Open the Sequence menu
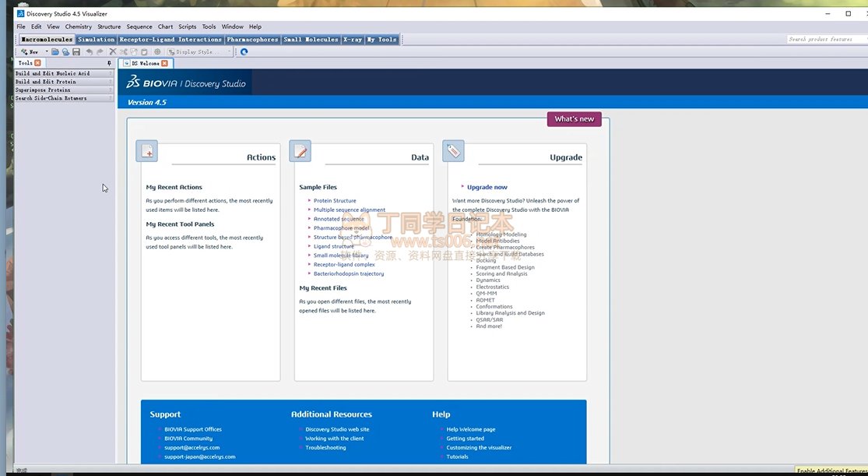Screen dimensions: 868x476 point(139,26)
